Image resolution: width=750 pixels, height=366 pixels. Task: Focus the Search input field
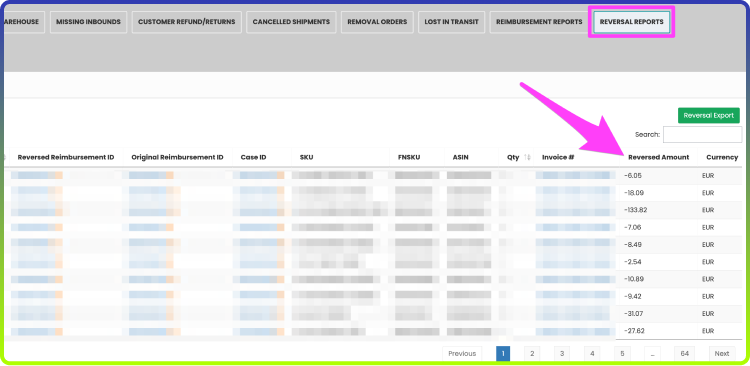point(702,134)
